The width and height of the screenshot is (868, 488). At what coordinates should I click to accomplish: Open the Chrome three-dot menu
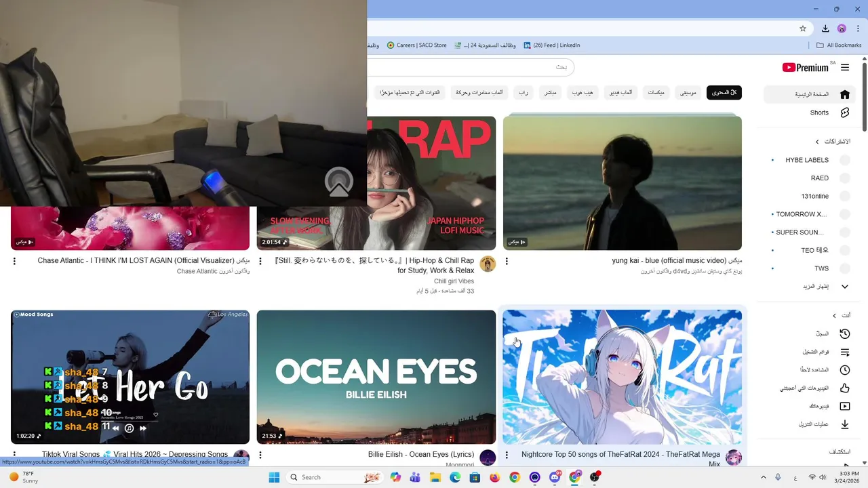858,28
